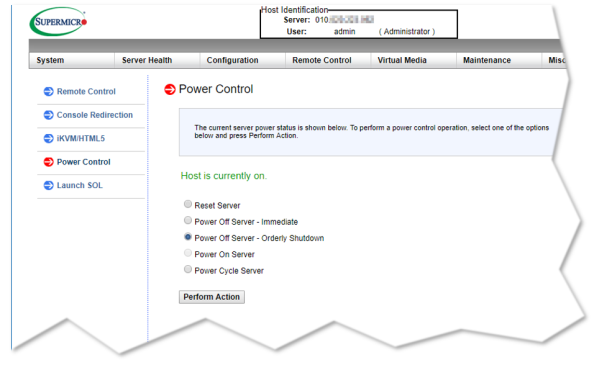The height and width of the screenshot is (365, 594).
Task: Select Power Off Server - Orderly Shutdown
Action: (188, 237)
